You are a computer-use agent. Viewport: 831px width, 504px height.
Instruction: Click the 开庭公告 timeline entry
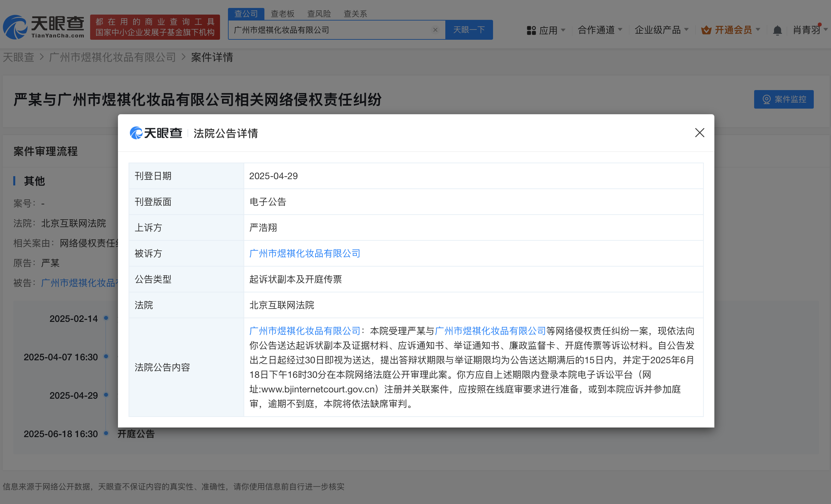136,433
